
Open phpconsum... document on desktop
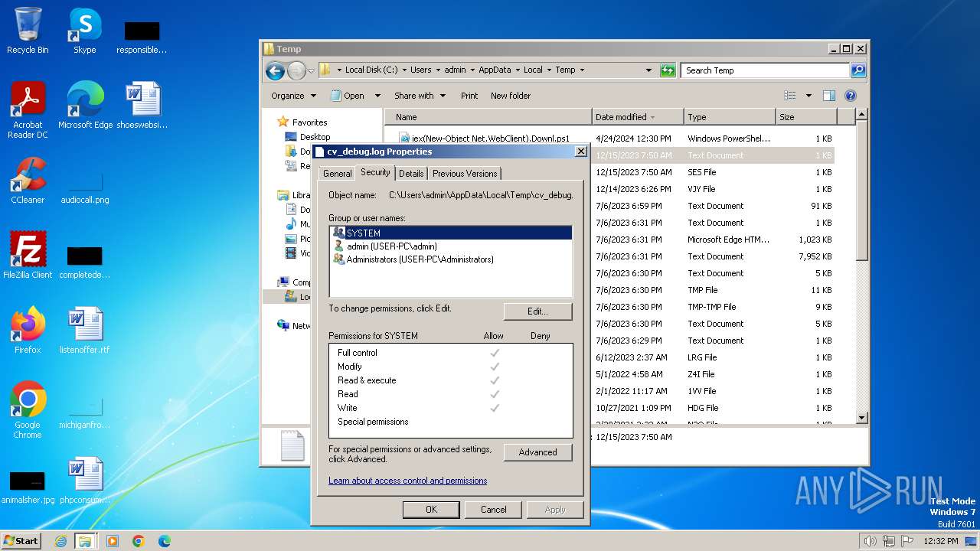(x=85, y=481)
